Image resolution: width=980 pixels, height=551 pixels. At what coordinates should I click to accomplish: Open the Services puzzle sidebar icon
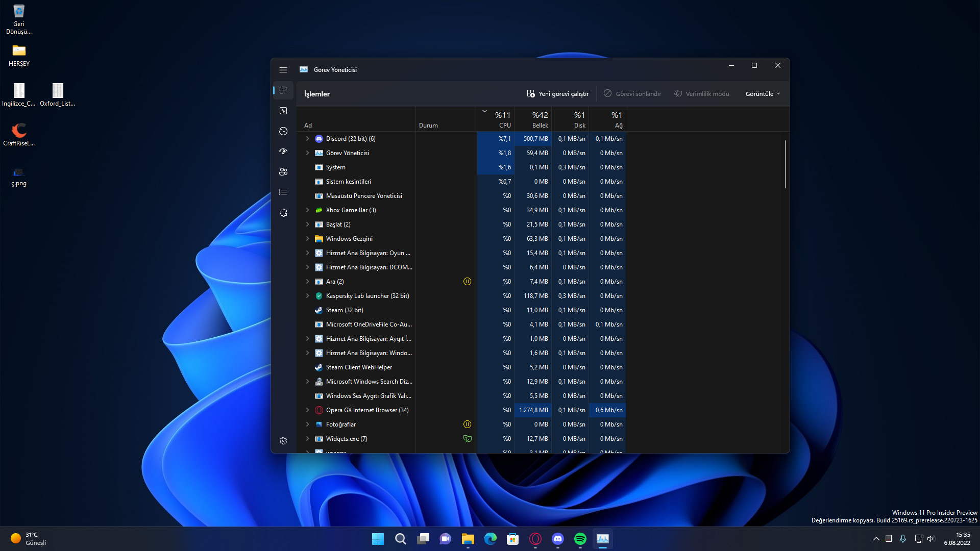283,213
